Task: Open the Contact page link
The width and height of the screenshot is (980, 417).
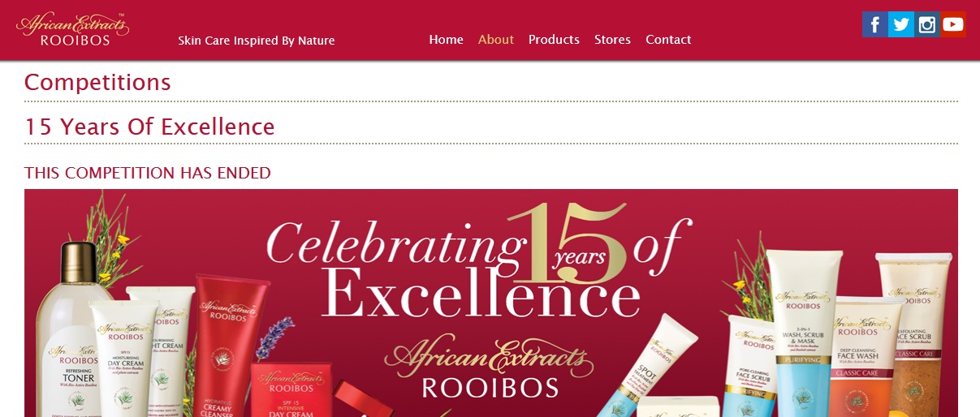Action: point(668,39)
